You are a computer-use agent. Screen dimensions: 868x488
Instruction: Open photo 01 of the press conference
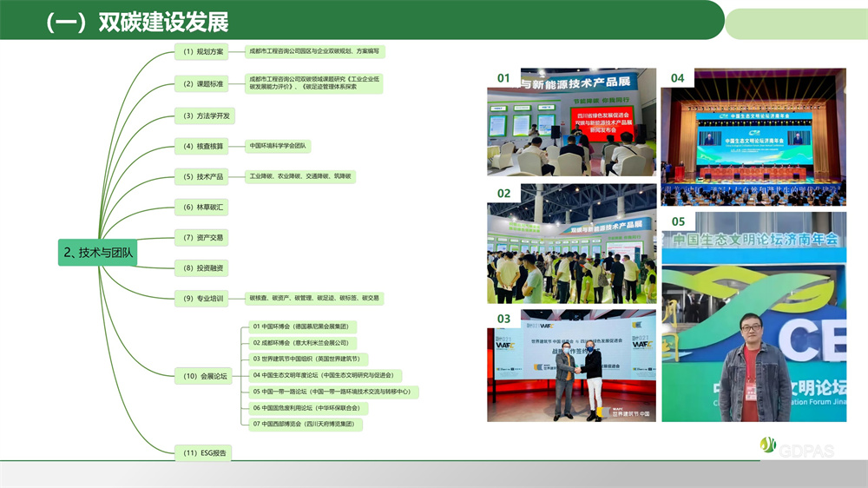click(x=570, y=122)
